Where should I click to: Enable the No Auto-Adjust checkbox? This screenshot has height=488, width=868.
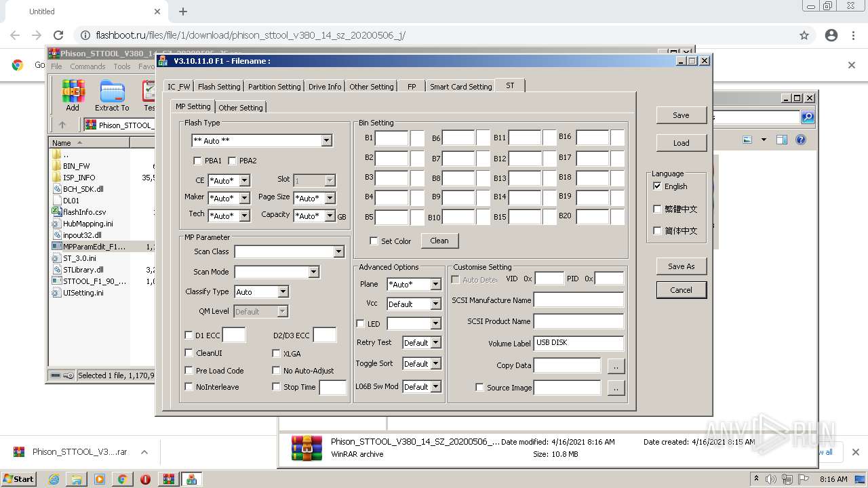pyautogui.click(x=276, y=371)
